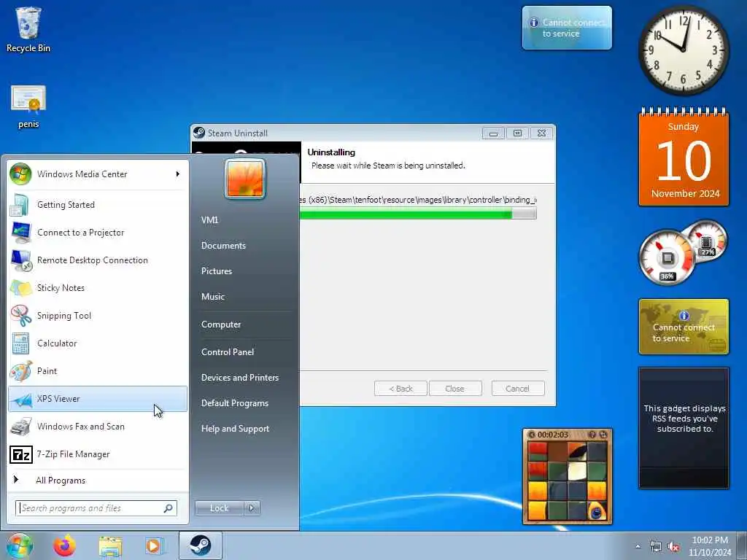Open Windows Media Center from Start menu
This screenshot has width=747, height=560.
(x=98, y=174)
